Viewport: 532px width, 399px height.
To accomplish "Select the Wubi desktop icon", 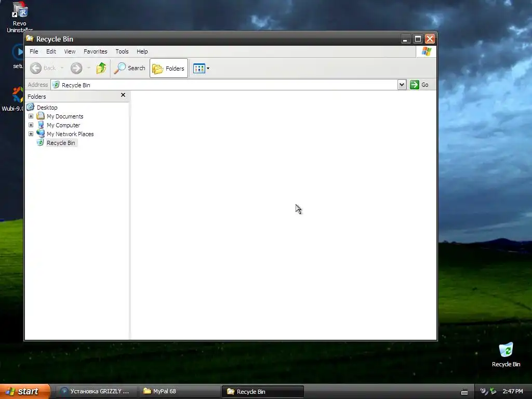I will click(13, 99).
